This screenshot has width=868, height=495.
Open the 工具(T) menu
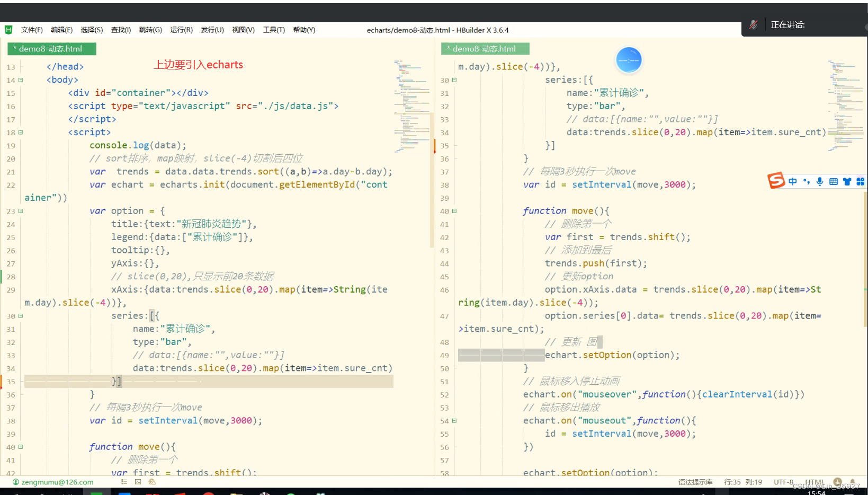(x=274, y=30)
